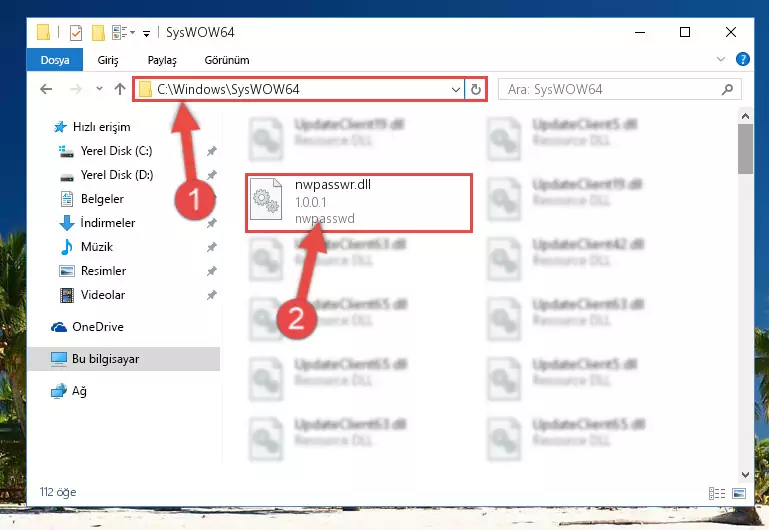Close the SysWOW64 window
The height and width of the screenshot is (530, 769).
pos(731,32)
